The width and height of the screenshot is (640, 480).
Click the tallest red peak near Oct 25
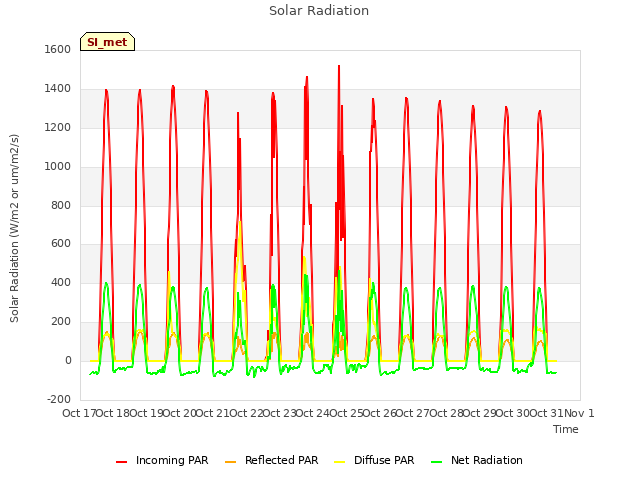click(339, 66)
